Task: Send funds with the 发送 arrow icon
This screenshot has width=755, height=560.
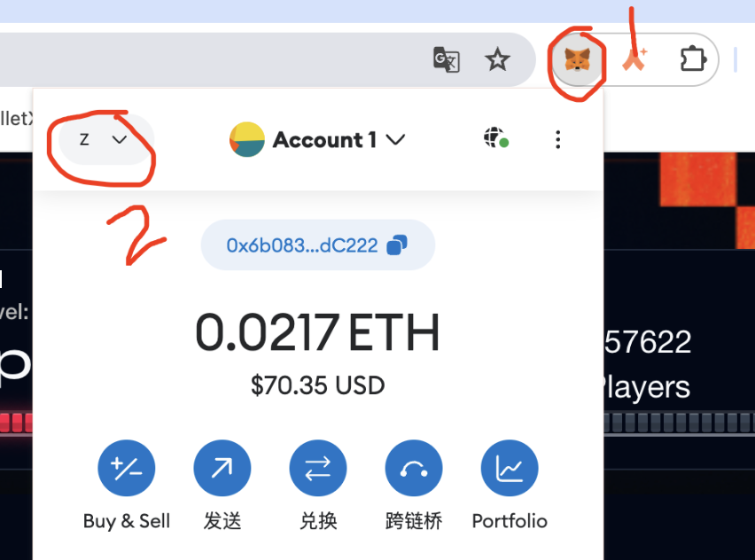Action: [x=222, y=468]
